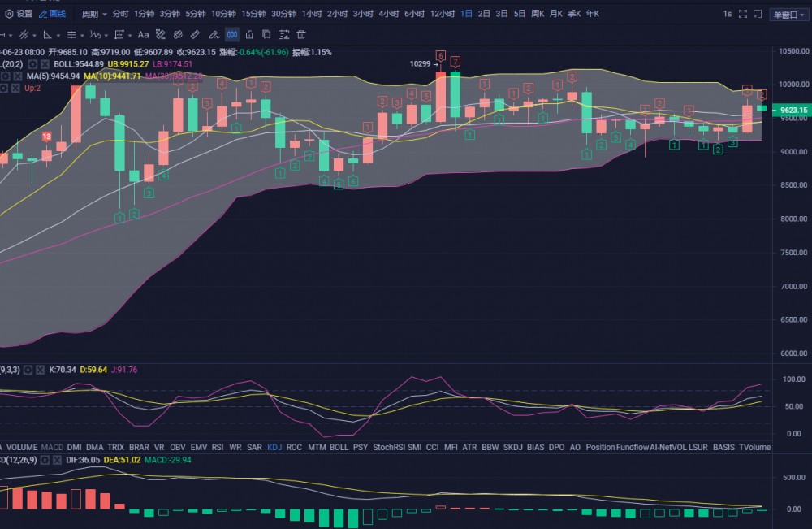Screen dimensions: 812x529
Task: Toggle the highlighted magnet snap tool
Action: point(231,35)
